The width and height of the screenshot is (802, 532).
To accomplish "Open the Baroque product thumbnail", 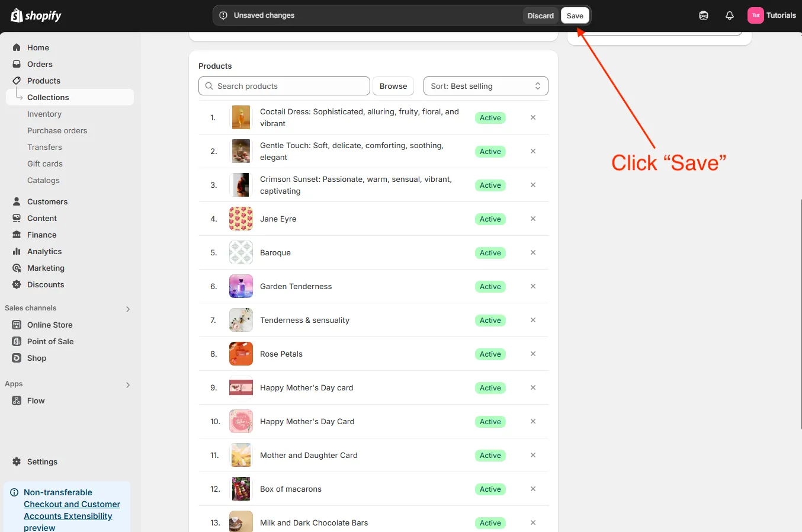I will [x=241, y=252].
